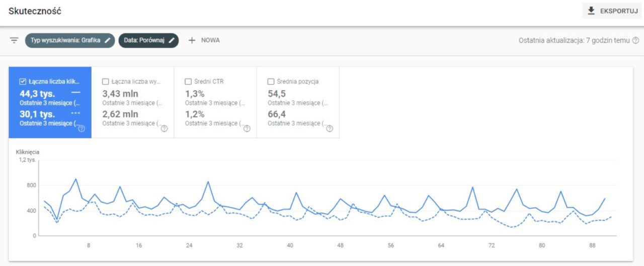Edit the Data: Porównaj pencil icon
This screenshot has width=644, height=266.
tap(171, 40)
